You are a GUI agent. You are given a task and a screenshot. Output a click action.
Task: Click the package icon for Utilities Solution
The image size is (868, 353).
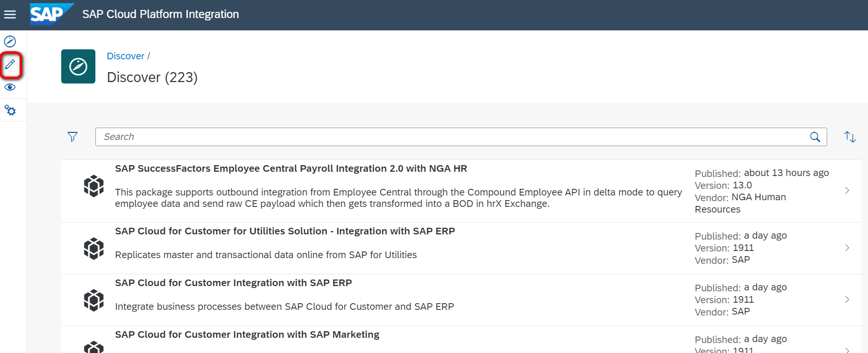point(94,248)
